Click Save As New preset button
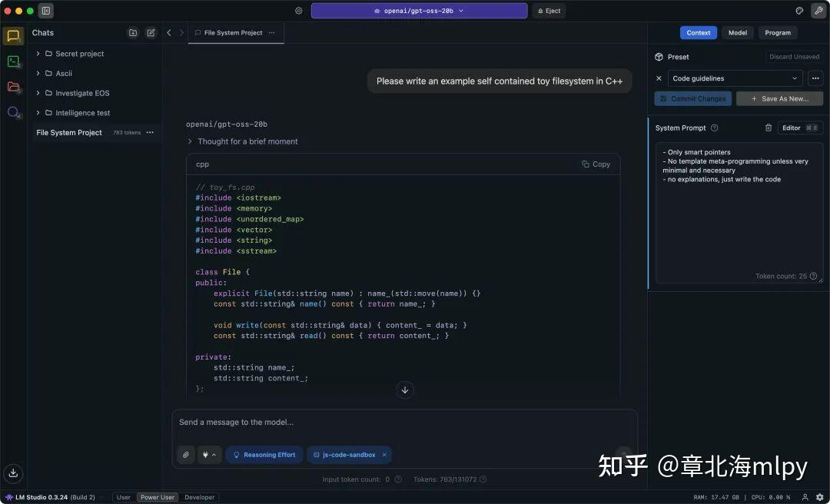The image size is (830, 504). click(x=780, y=98)
